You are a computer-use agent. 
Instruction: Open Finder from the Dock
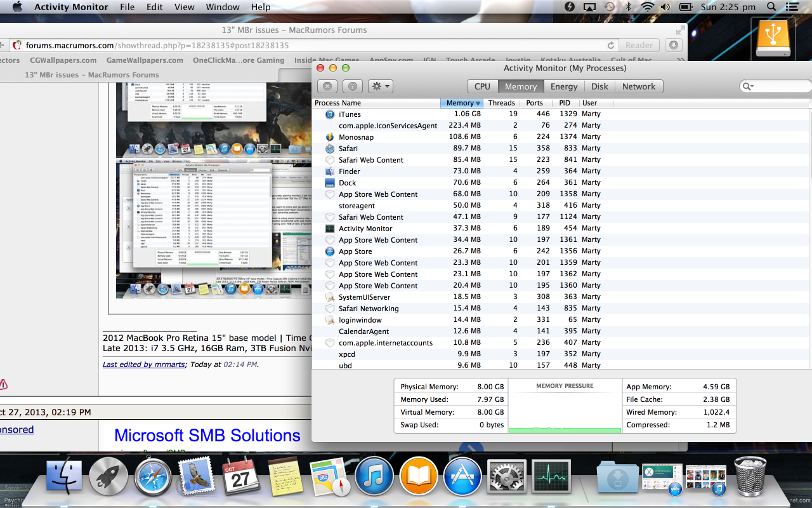pyautogui.click(x=64, y=477)
